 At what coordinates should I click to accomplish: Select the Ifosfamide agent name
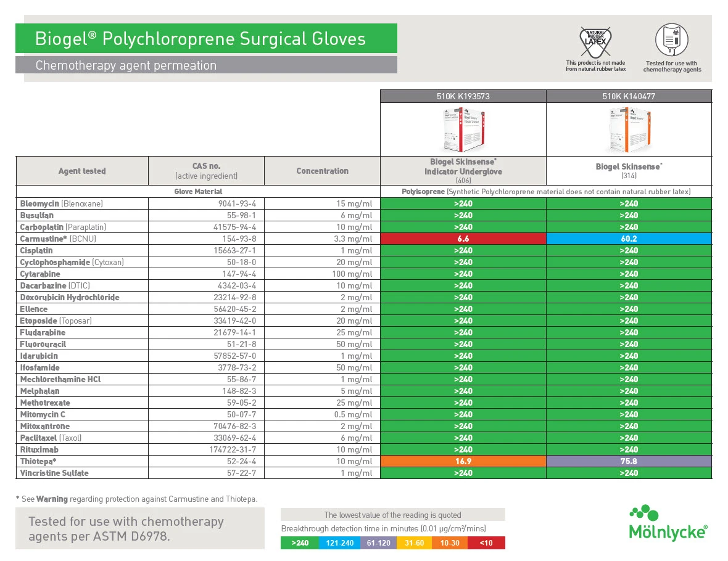point(39,367)
